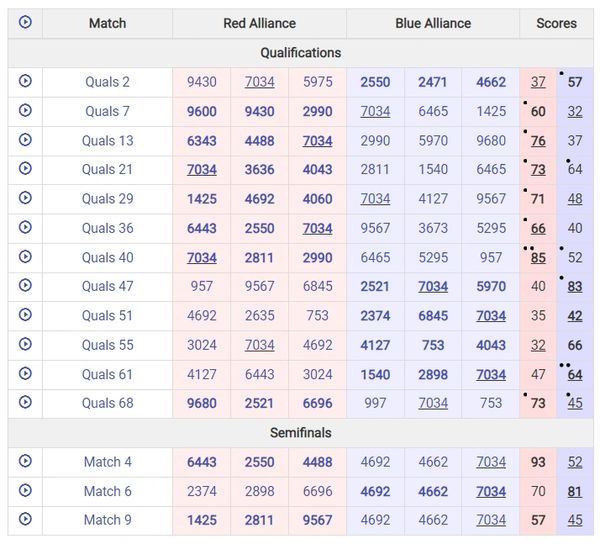Play the video for Quals 55
The image size is (600, 544).
(x=25, y=345)
